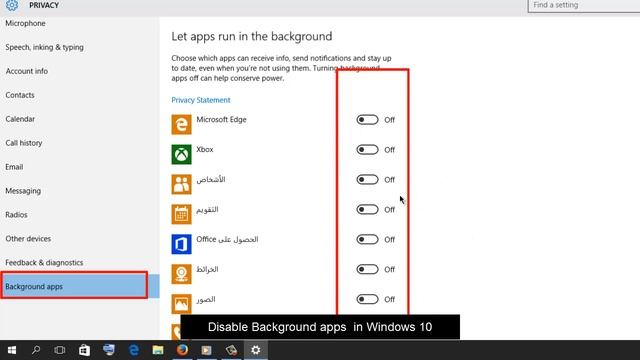
Task: Open the Privacy Statement link
Action: [201, 100]
